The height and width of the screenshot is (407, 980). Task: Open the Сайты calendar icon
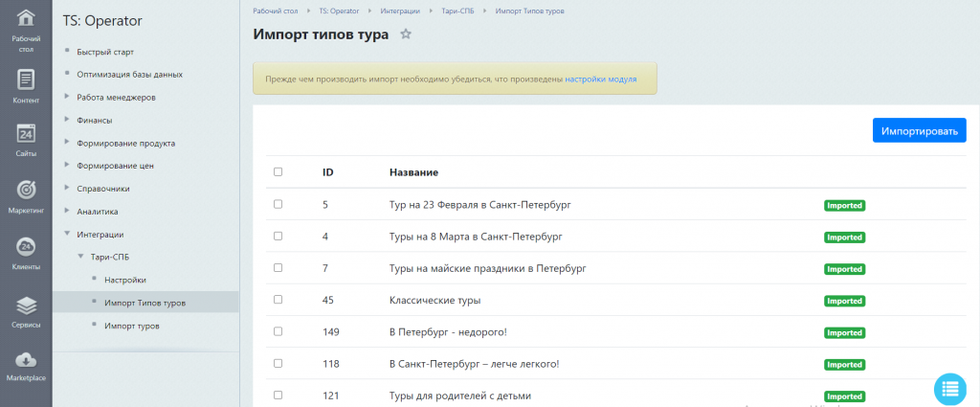point(26,134)
